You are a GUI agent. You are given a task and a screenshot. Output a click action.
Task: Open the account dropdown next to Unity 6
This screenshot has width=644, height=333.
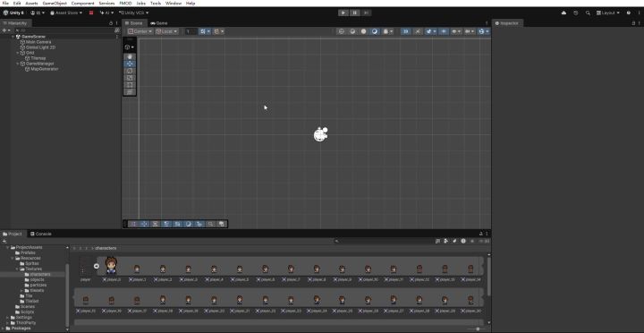point(38,13)
